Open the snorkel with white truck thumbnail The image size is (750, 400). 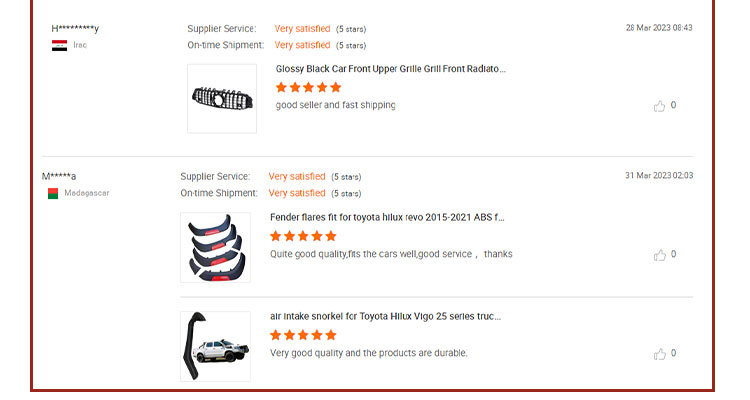[x=215, y=346]
